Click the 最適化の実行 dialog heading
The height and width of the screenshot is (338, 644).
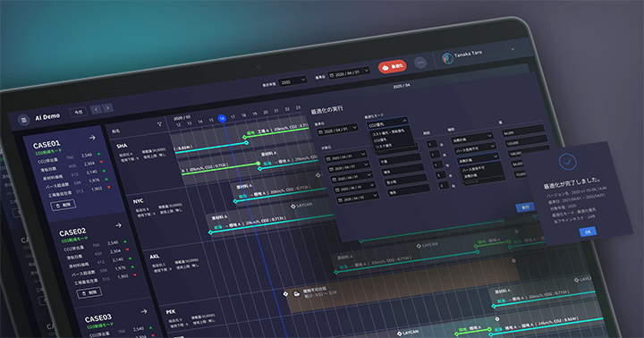[x=327, y=110]
